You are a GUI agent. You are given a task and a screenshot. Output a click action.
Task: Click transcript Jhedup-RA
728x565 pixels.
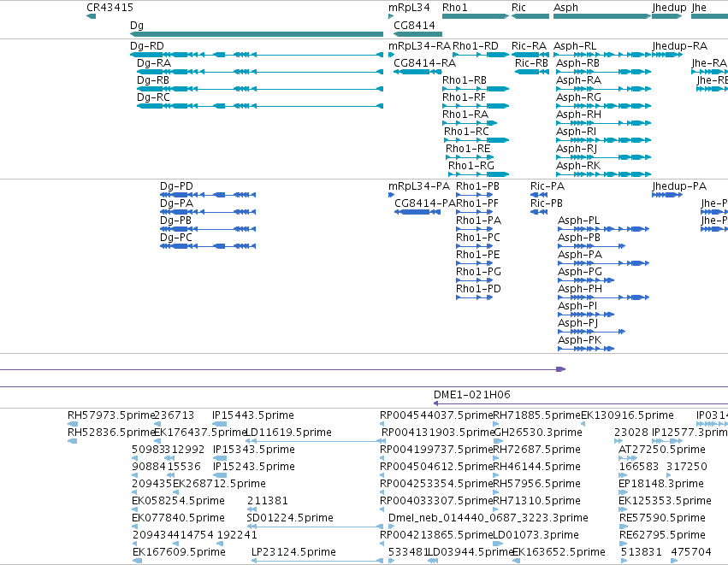click(x=667, y=55)
